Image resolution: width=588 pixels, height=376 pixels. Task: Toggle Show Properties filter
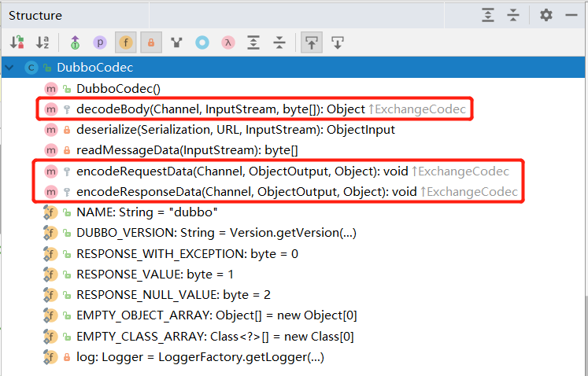[x=100, y=42]
